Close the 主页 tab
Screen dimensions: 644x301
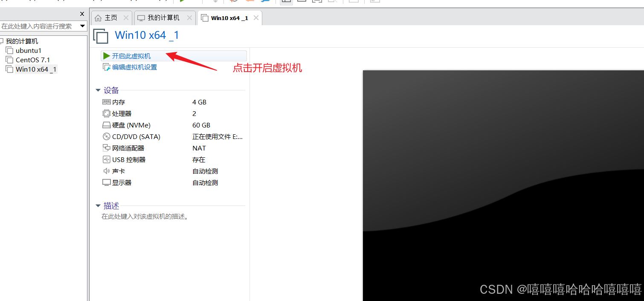pyautogui.click(x=126, y=18)
